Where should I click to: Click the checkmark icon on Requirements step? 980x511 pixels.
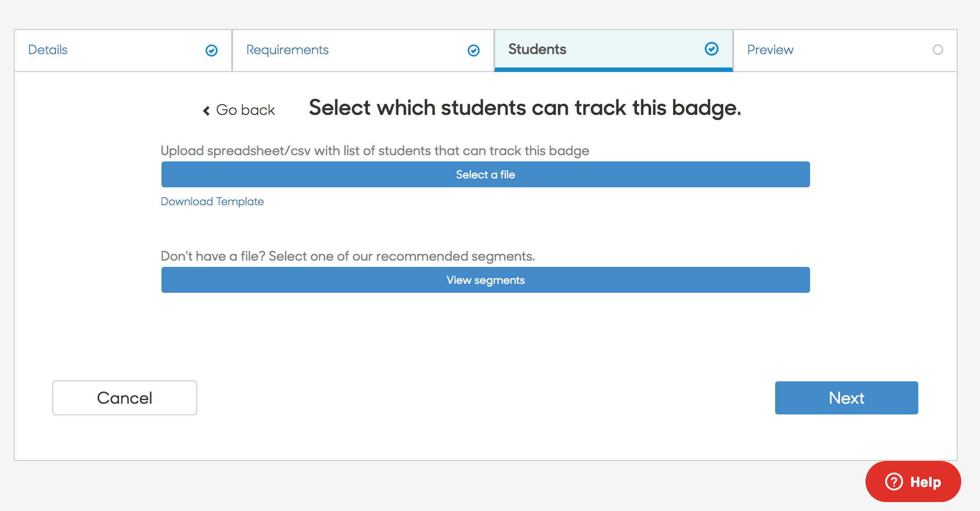pyautogui.click(x=474, y=51)
